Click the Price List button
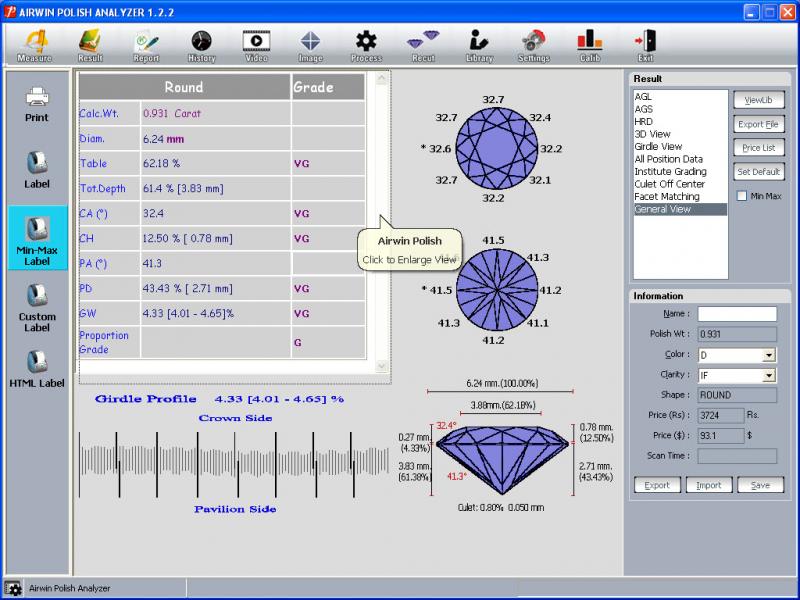The width and height of the screenshot is (800, 600). (x=758, y=148)
